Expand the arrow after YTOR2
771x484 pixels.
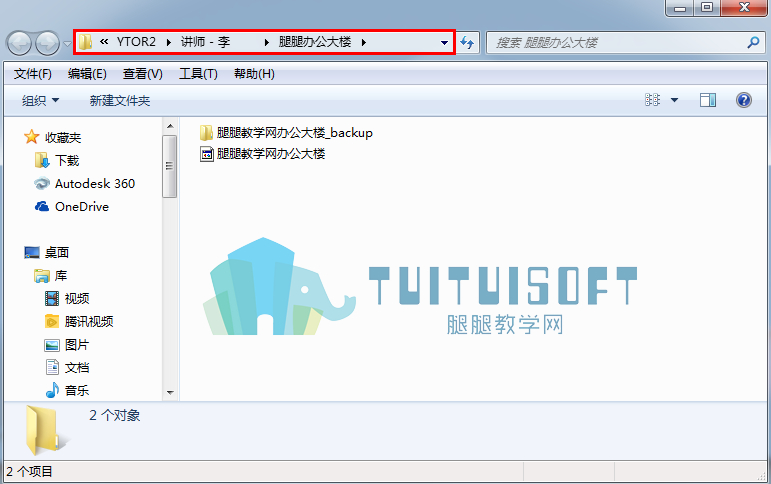(x=169, y=42)
